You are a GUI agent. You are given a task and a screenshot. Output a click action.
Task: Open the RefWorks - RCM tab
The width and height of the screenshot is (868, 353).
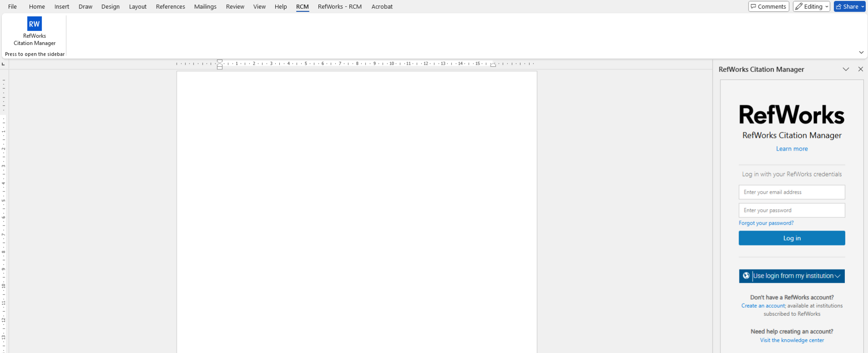pyautogui.click(x=340, y=6)
